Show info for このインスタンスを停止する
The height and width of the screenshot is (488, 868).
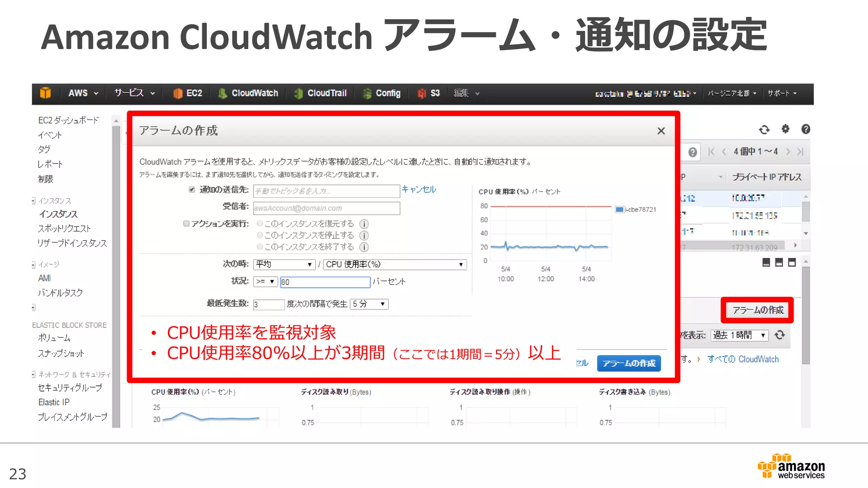click(x=364, y=236)
